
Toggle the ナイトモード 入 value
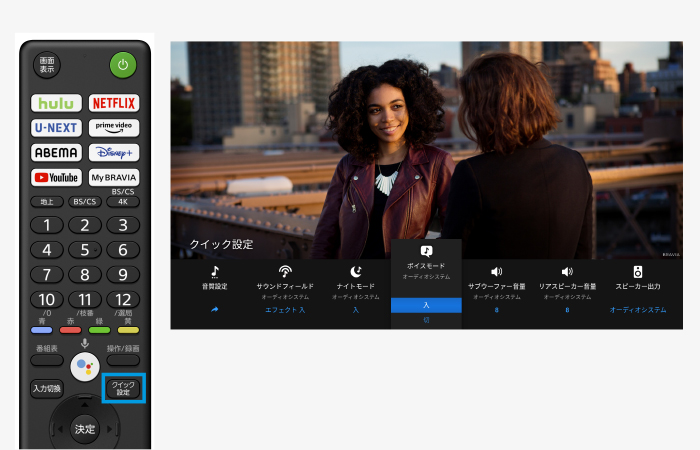(x=355, y=310)
